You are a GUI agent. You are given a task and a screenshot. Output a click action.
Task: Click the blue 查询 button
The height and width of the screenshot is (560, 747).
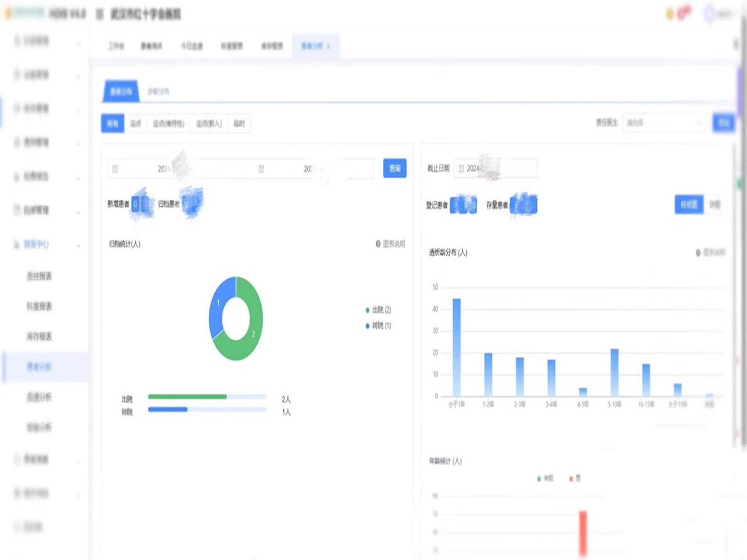tap(395, 168)
